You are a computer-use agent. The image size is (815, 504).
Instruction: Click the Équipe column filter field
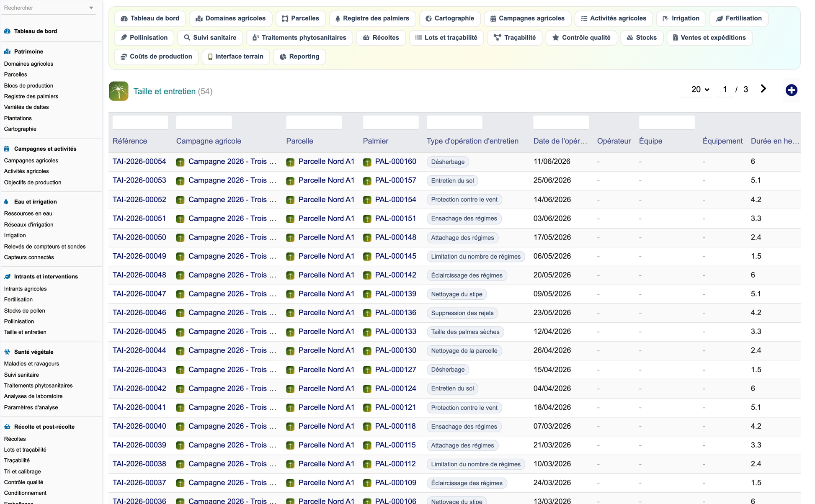[x=667, y=122]
